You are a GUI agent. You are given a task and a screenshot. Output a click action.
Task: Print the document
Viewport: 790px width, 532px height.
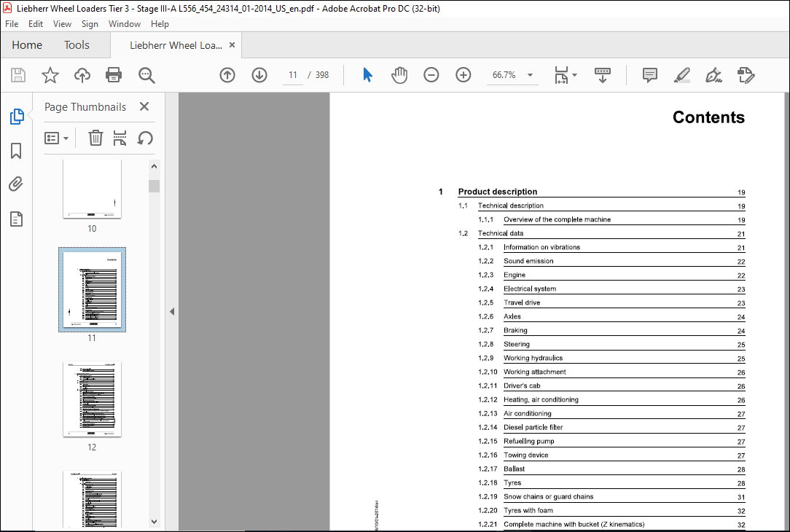coord(114,75)
